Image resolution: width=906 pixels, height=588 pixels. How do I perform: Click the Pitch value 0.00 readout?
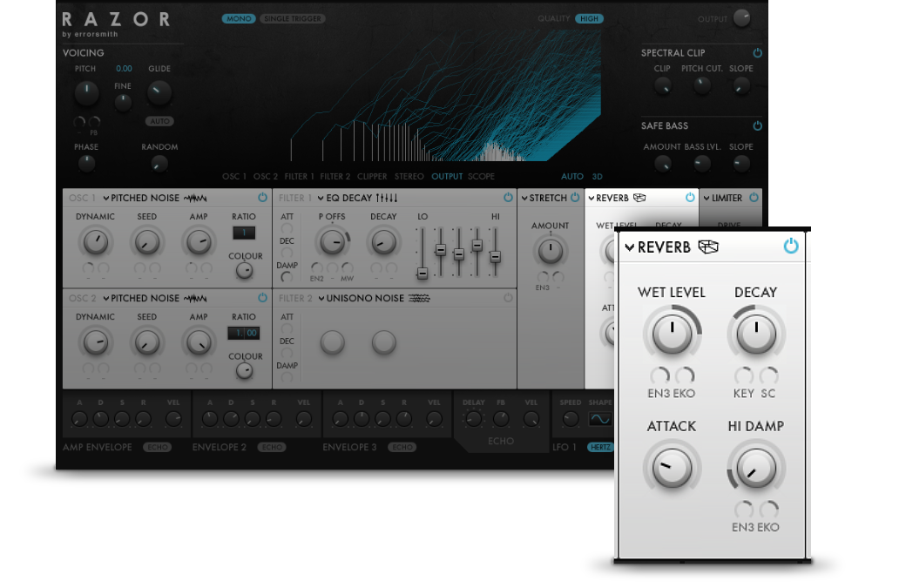click(x=124, y=69)
